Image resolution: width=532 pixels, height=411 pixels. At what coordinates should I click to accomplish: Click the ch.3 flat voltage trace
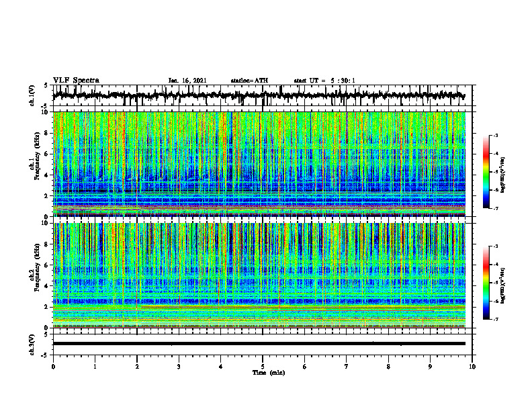point(259,344)
